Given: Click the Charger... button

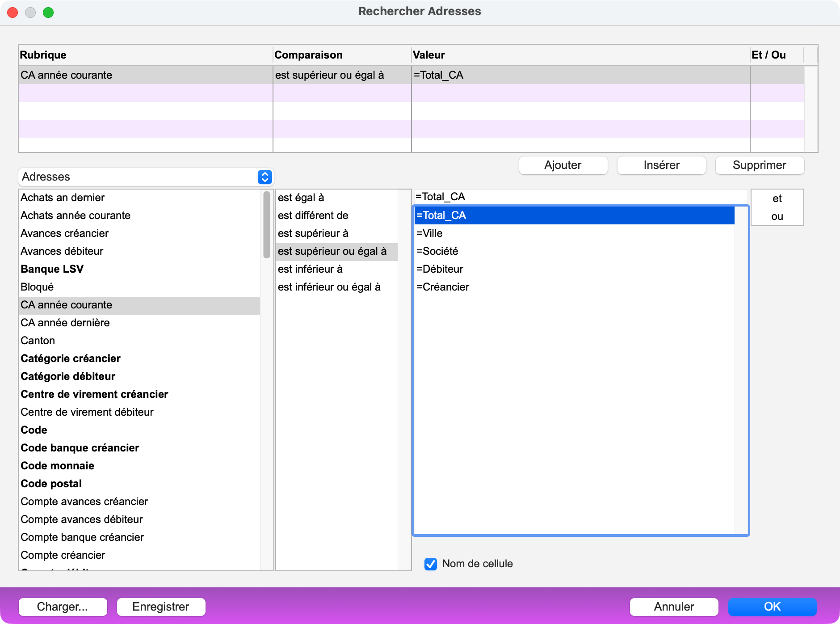Looking at the screenshot, I should [63, 607].
